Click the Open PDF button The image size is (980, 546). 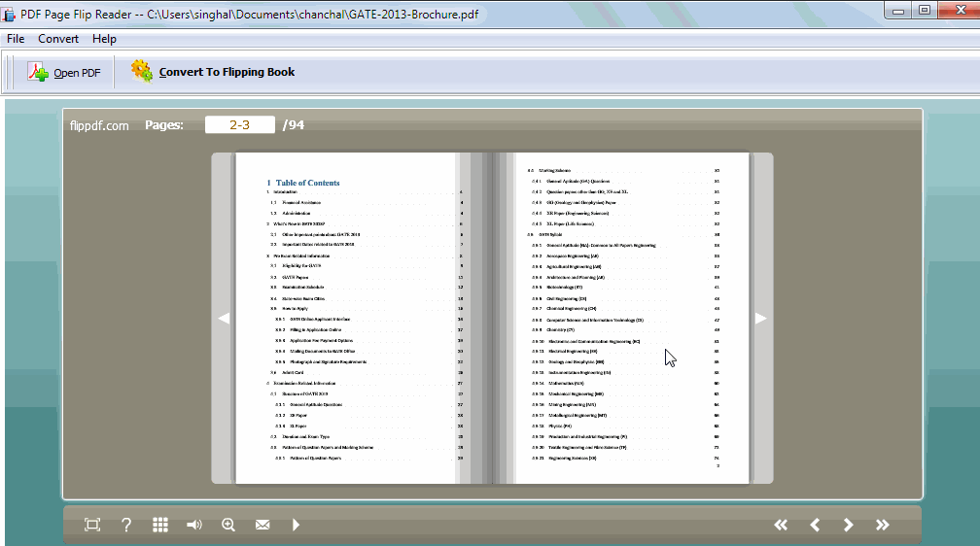64,73
